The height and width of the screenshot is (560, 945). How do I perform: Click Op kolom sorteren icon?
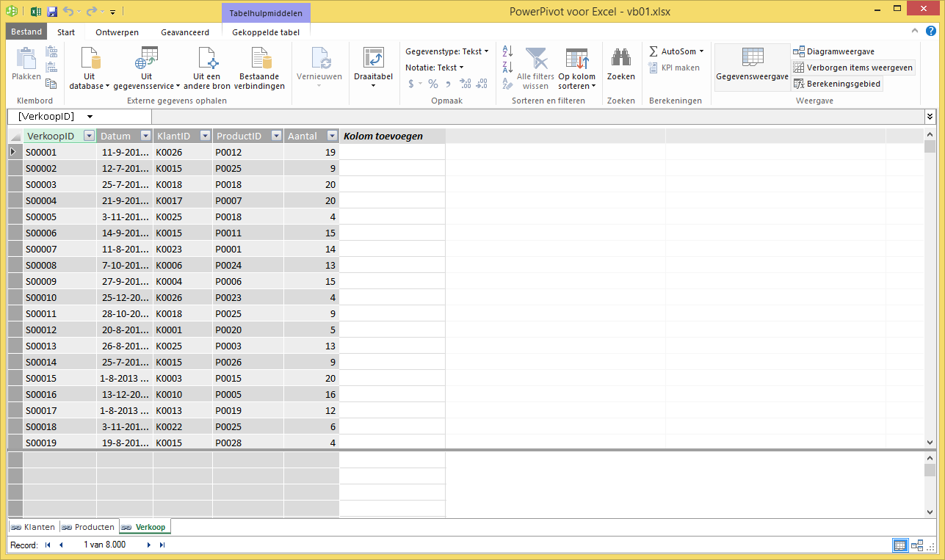(x=577, y=59)
